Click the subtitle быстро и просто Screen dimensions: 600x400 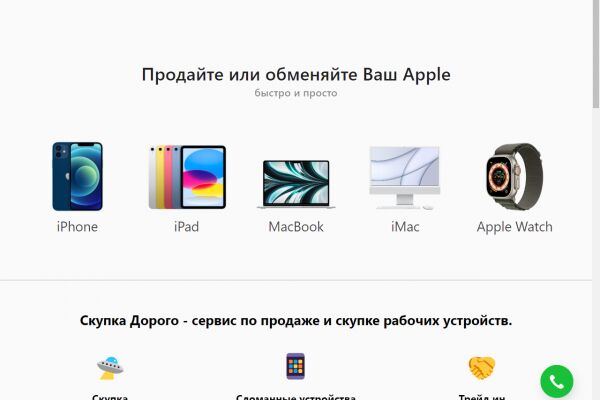click(296, 93)
